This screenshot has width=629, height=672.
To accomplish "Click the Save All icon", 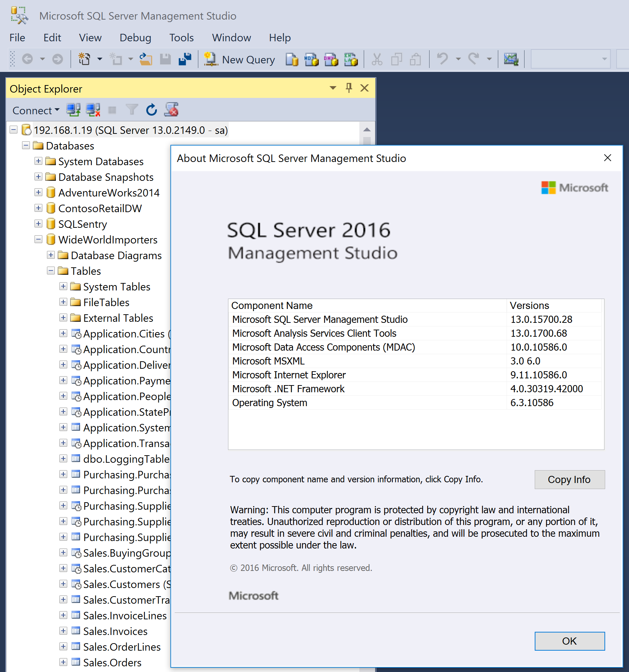I will point(185,59).
